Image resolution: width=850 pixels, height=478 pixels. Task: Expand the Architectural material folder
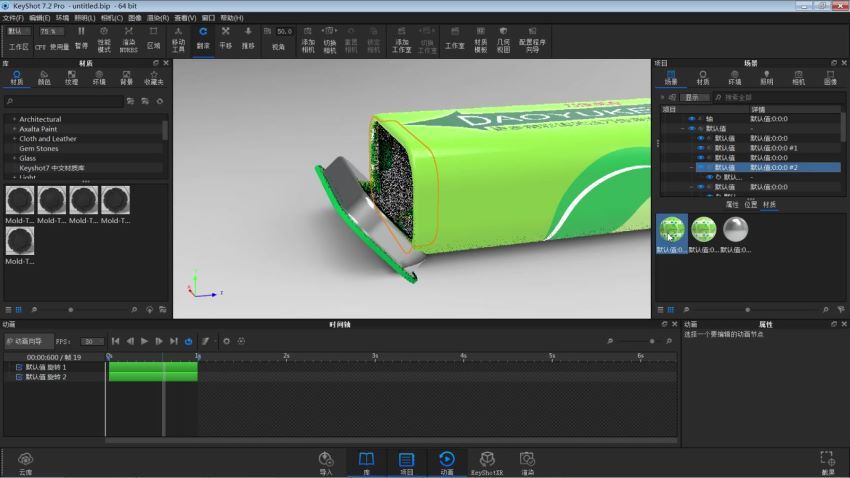pyautogui.click(x=14, y=119)
